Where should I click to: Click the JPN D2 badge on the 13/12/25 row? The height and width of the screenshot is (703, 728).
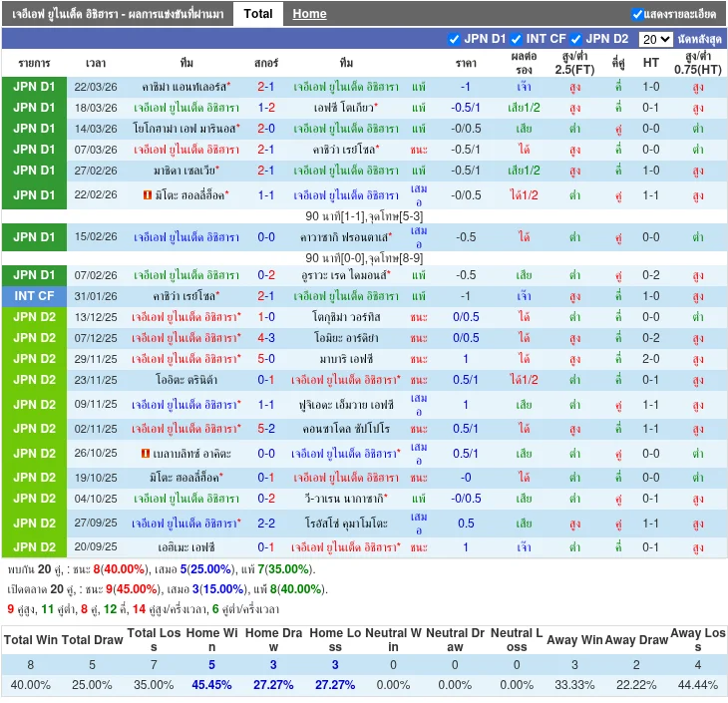click(x=34, y=317)
